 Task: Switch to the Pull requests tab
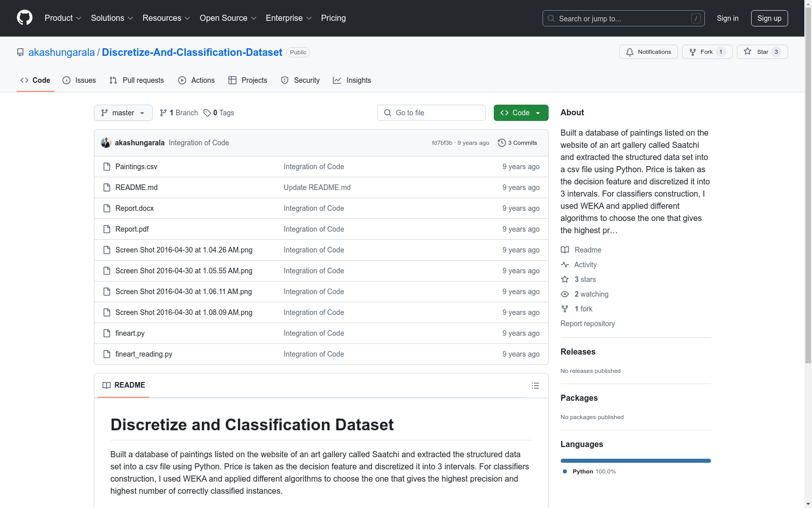(x=137, y=80)
